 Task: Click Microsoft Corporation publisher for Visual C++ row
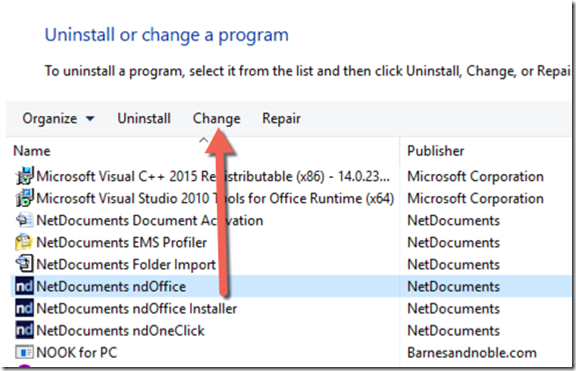coord(475,176)
